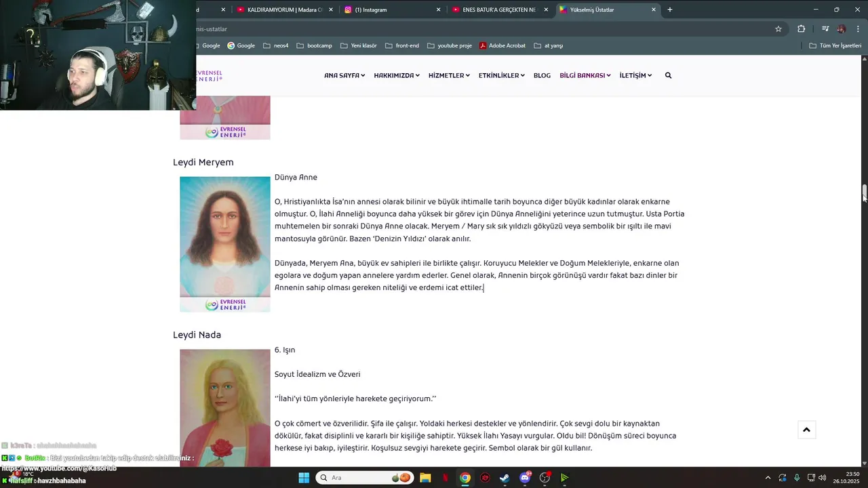Image resolution: width=868 pixels, height=488 pixels.
Task: Open the Windows Start menu
Action: tap(304, 478)
